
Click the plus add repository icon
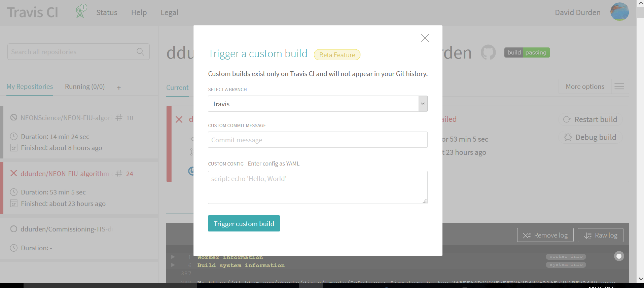[119, 88]
